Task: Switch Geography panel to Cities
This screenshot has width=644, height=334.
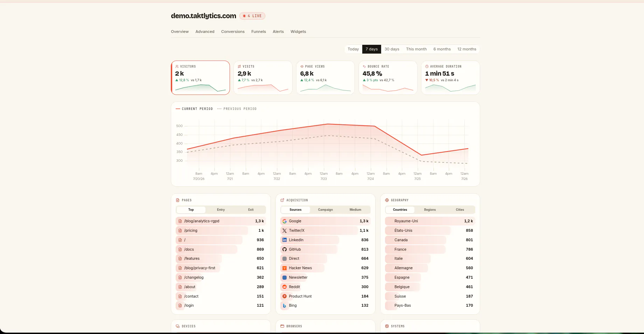Action: tap(460, 210)
